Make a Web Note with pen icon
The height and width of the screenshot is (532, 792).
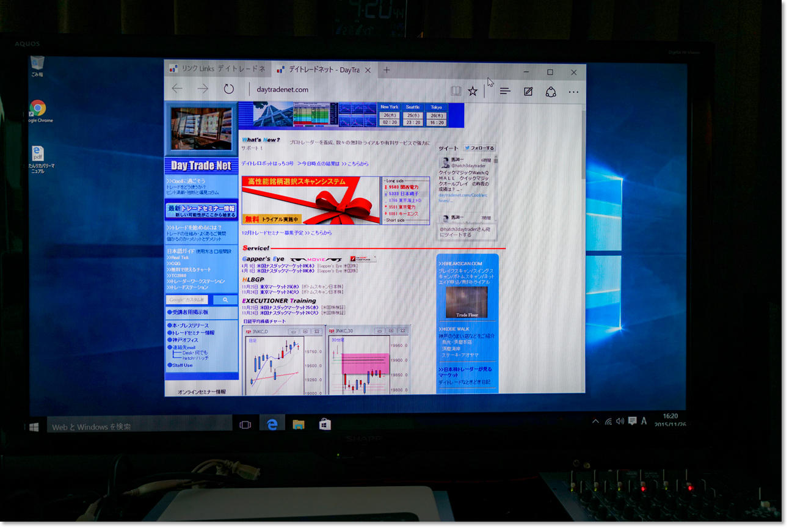pos(528,91)
